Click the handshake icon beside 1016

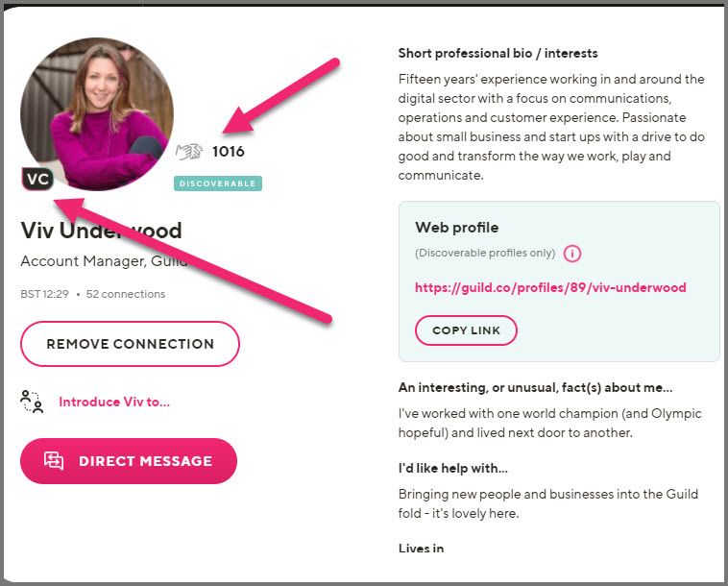coord(189,152)
